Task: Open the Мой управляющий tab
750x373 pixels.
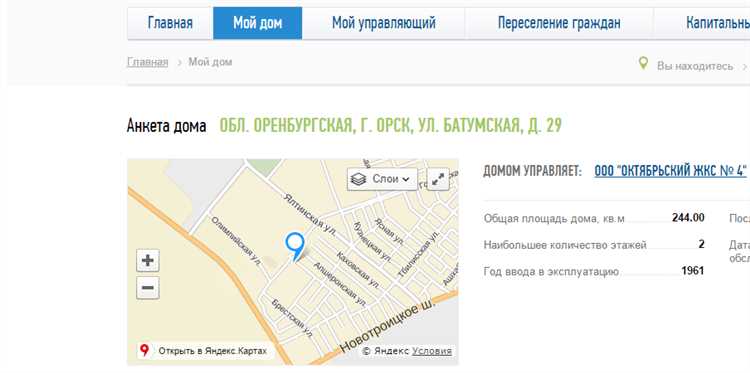Action: coord(384,23)
